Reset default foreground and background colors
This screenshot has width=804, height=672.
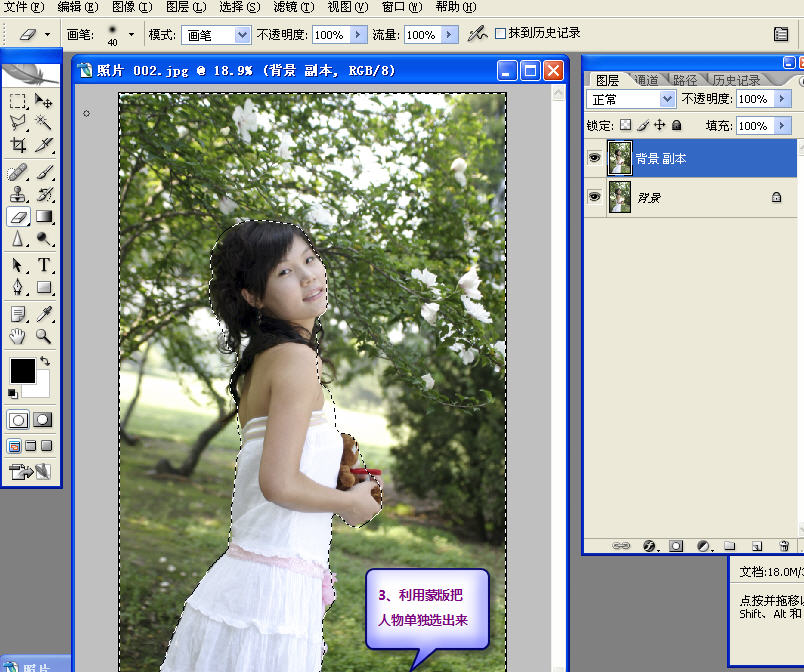(13, 394)
